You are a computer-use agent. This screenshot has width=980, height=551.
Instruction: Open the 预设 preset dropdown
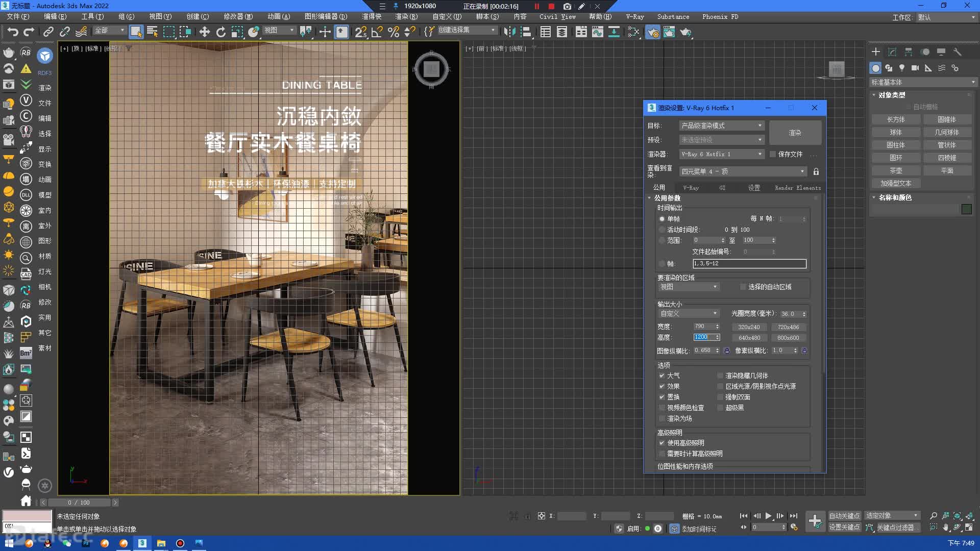[722, 140]
